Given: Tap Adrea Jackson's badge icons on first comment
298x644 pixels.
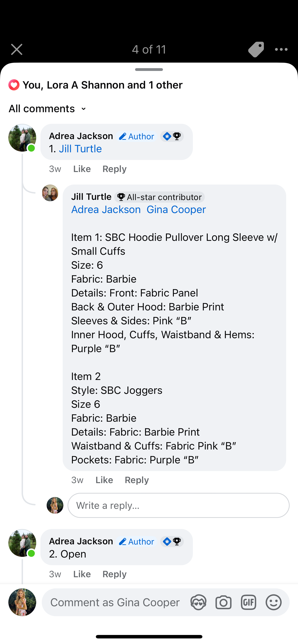Looking at the screenshot, I should (x=172, y=136).
